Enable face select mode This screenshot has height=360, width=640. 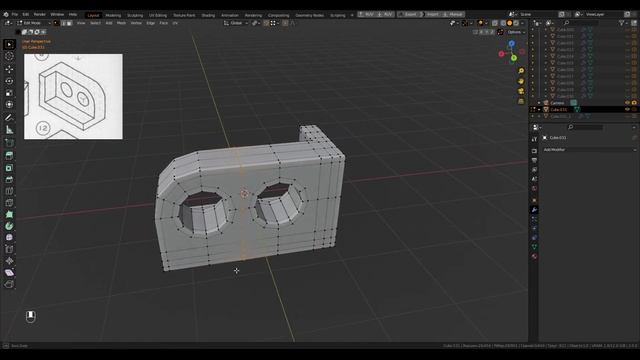[69, 23]
